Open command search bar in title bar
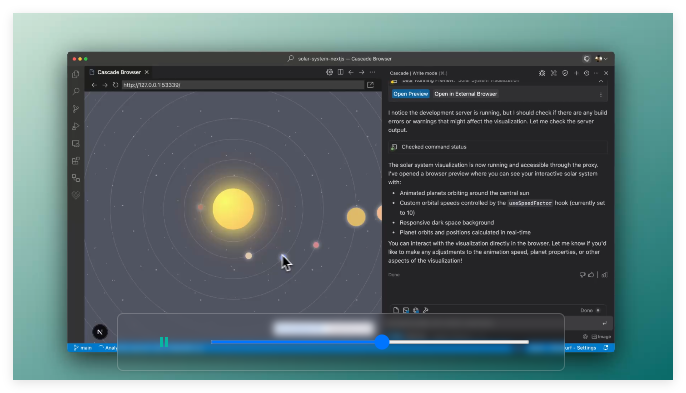The height and width of the screenshot is (393, 686). pyautogui.click(x=340, y=59)
